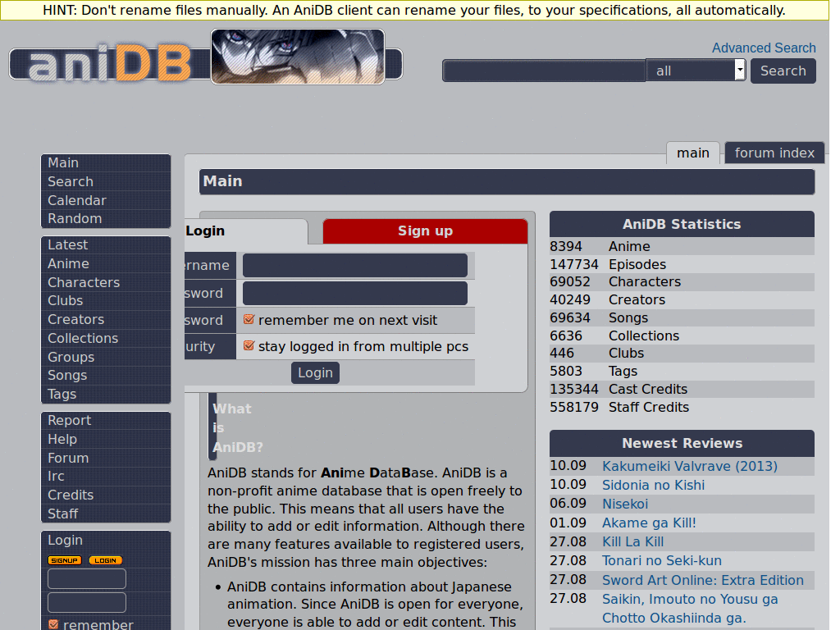840x630 pixels.
Task: Open the Tonari no Seki-kun review
Action: (x=662, y=560)
